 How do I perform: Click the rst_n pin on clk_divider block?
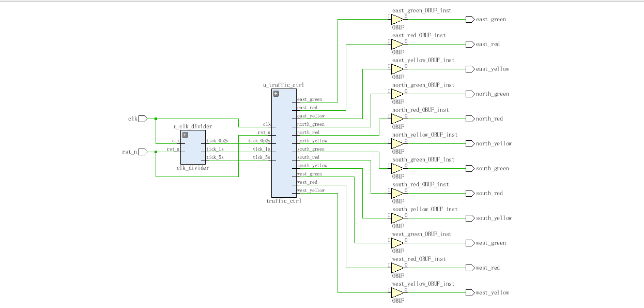click(x=173, y=149)
